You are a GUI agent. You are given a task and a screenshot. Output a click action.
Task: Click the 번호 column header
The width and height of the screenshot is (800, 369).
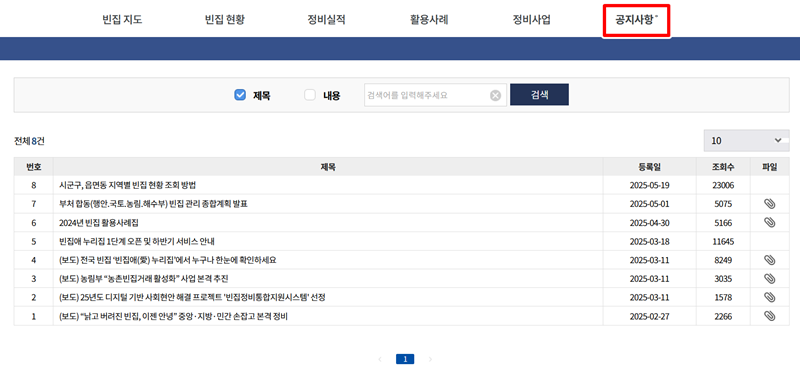point(34,167)
